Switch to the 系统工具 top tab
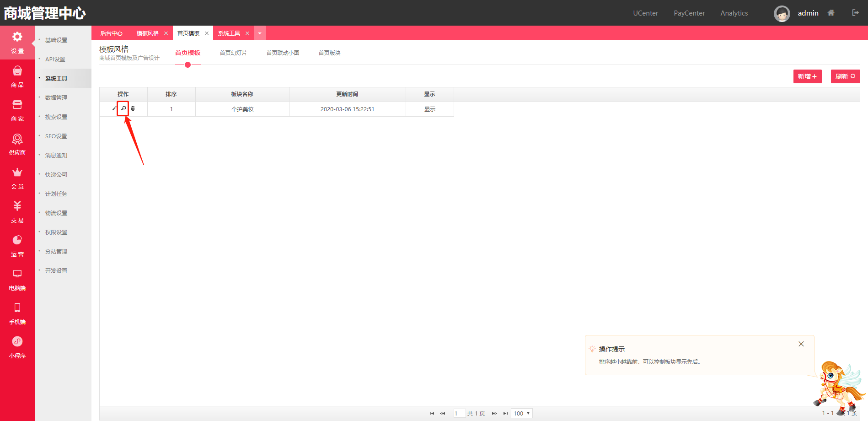The height and width of the screenshot is (421, 868). 229,33
